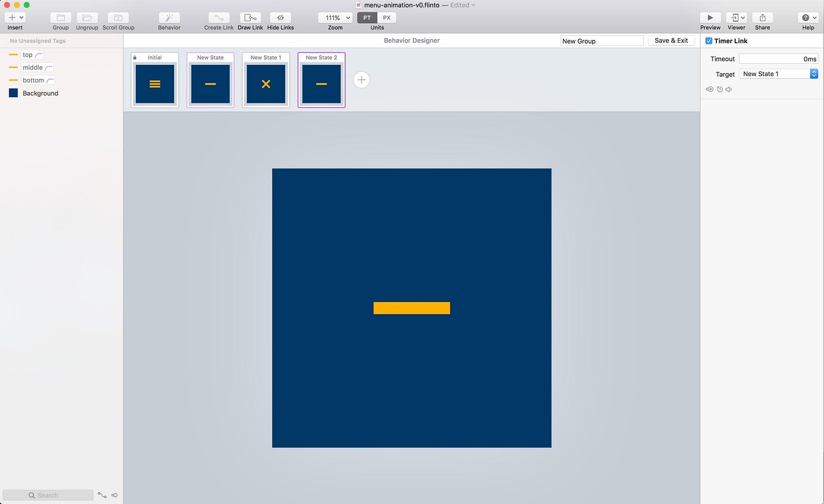The image size is (824, 504).
Task: Open the Zoom 111% dropdown
Action: pyautogui.click(x=335, y=18)
